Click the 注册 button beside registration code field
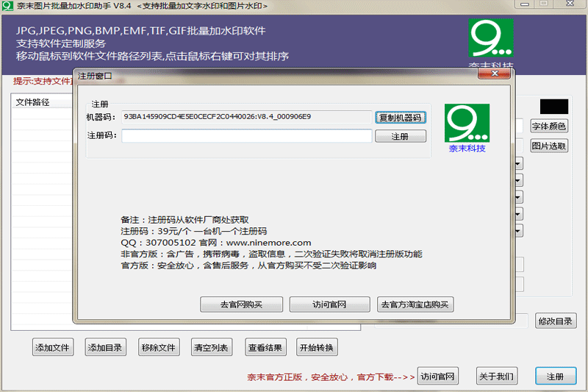 (x=401, y=136)
